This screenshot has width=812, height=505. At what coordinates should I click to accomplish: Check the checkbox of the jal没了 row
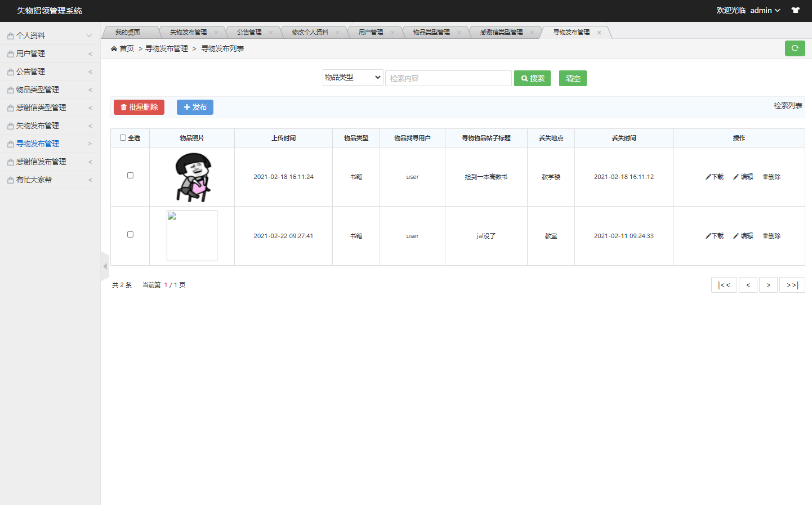point(130,235)
